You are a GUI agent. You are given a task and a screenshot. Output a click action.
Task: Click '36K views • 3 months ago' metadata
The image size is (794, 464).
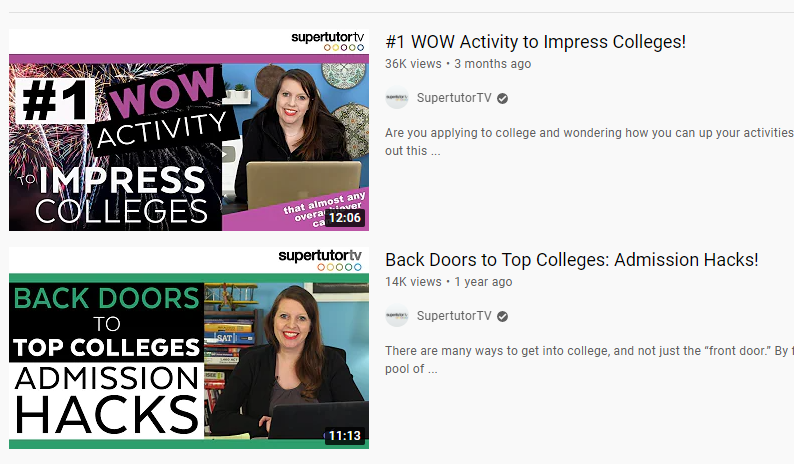pyautogui.click(x=458, y=64)
